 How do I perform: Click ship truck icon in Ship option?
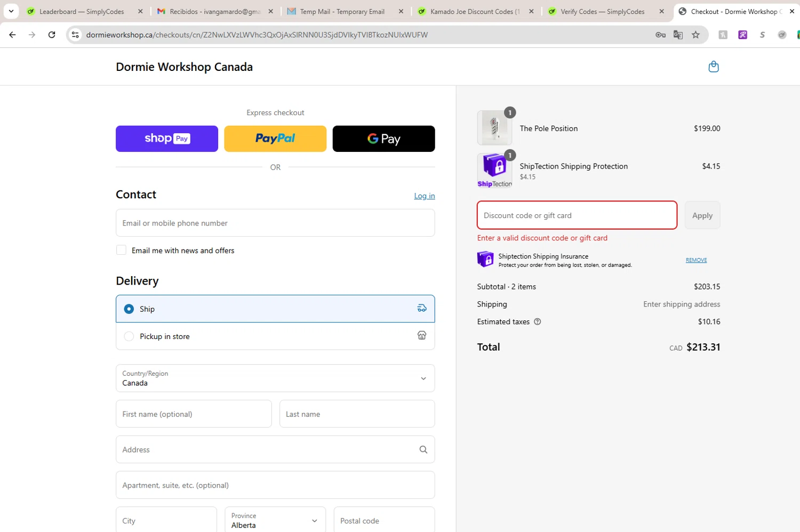422,308
